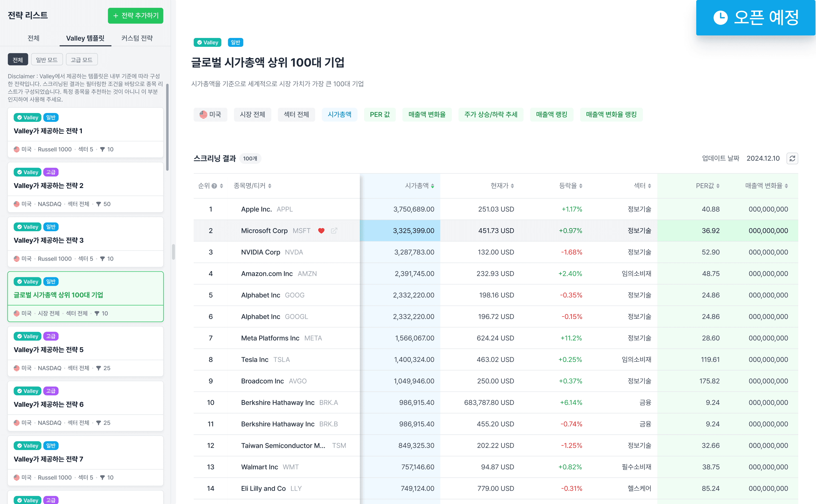This screenshot has height=504, width=816.
Task: Toggle the 일반 모드 filter
Action: pyautogui.click(x=47, y=59)
